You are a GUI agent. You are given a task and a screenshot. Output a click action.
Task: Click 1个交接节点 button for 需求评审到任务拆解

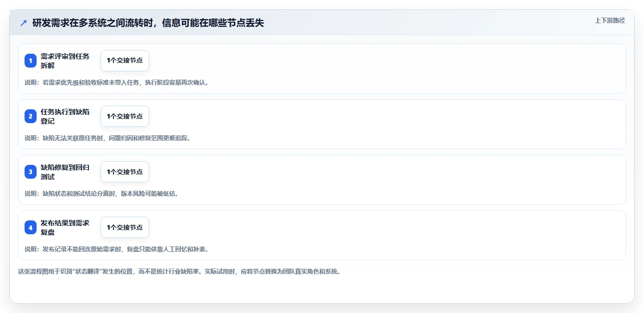pyautogui.click(x=125, y=61)
